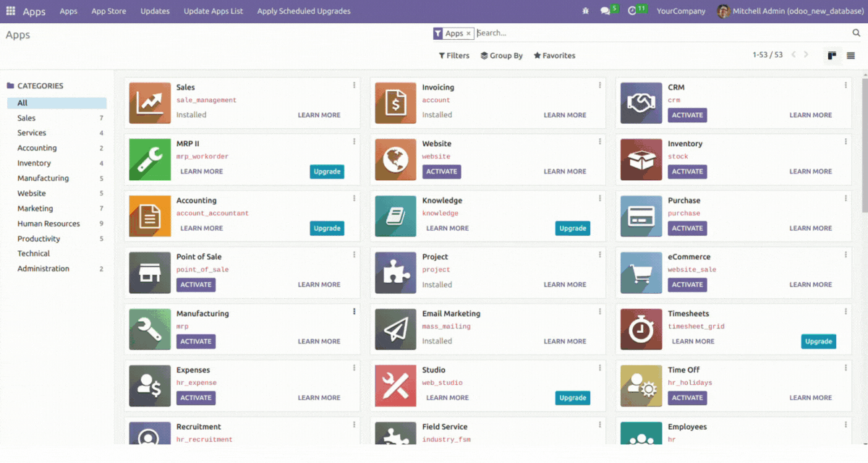
Task: Click the bug debug icon in top bar
Action: coord(585,12)
